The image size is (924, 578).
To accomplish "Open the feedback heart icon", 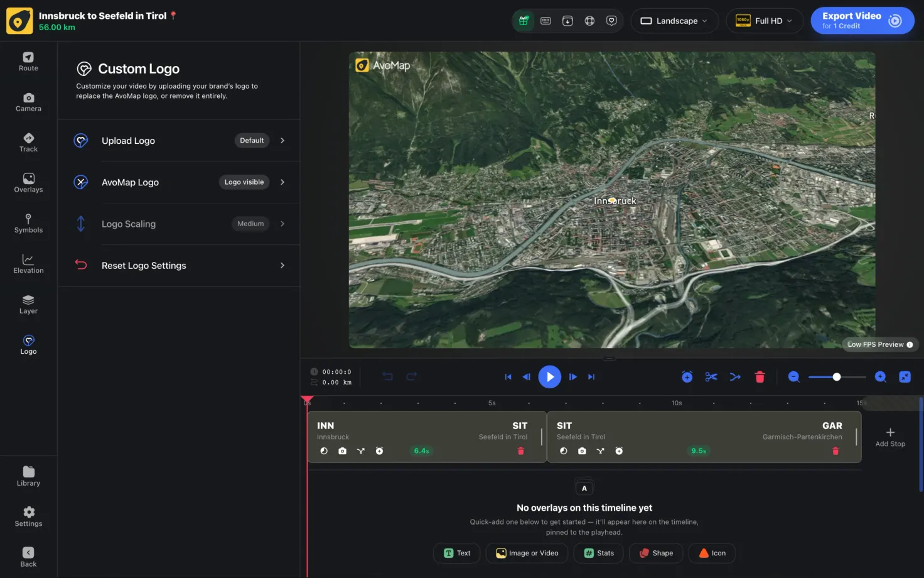I will [611, 21].
